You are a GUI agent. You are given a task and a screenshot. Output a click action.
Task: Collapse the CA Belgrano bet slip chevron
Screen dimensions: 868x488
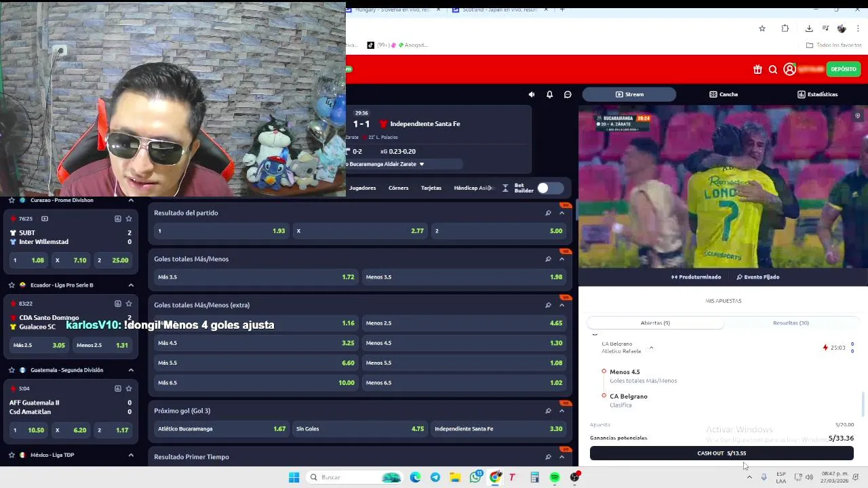651,348
